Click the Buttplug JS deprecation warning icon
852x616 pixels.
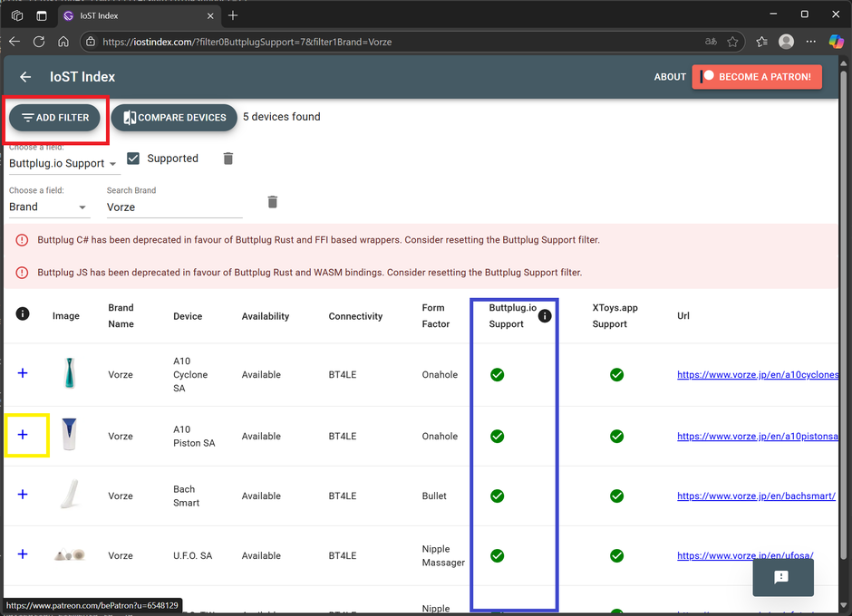coord(22,273)
